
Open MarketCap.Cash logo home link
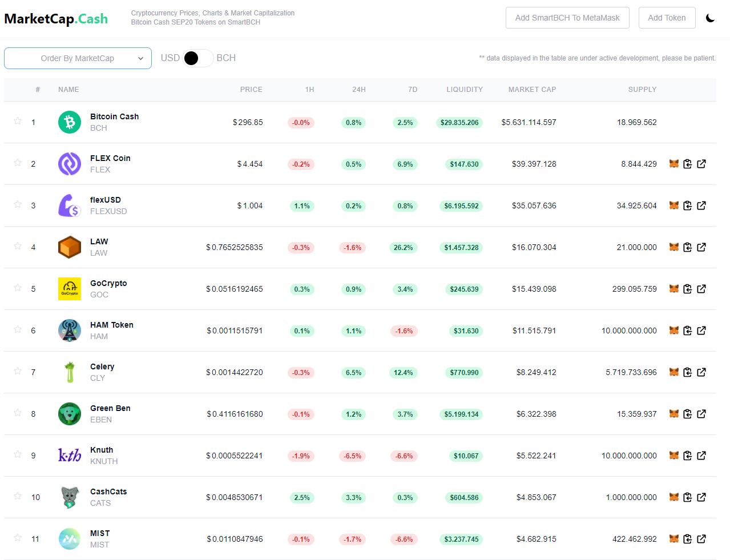pyautogui.click(x=56, y=19)
